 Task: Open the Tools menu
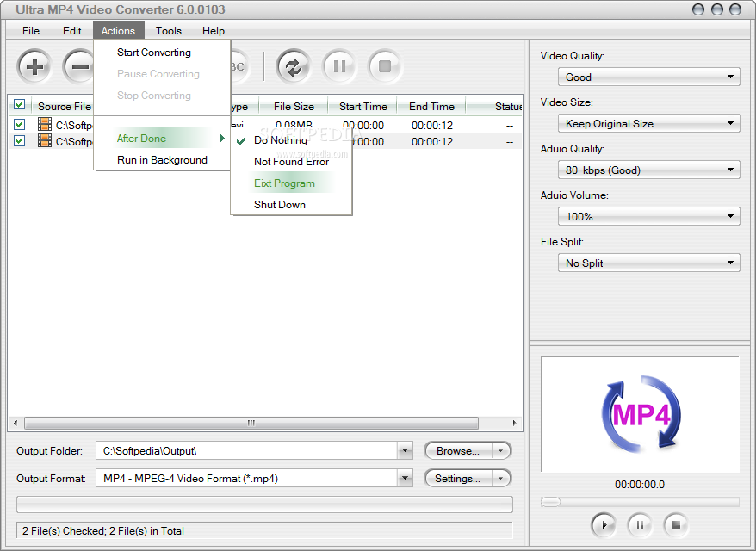point(168,30)
